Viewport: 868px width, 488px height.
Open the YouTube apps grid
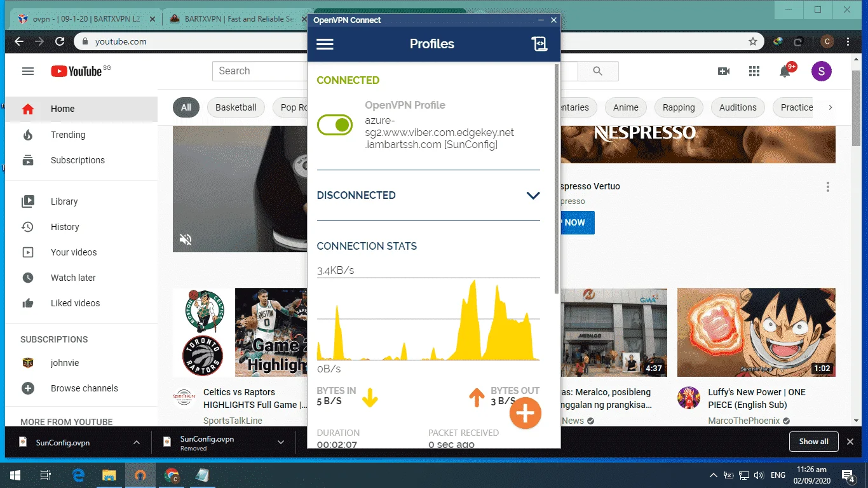[x=754, y=71]
